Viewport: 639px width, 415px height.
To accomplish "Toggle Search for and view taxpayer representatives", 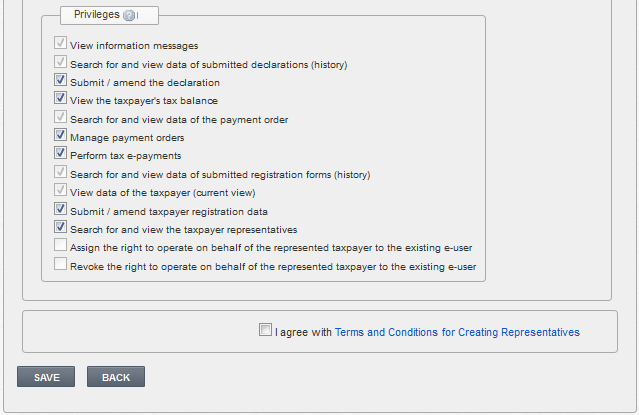I will [60, 227].
